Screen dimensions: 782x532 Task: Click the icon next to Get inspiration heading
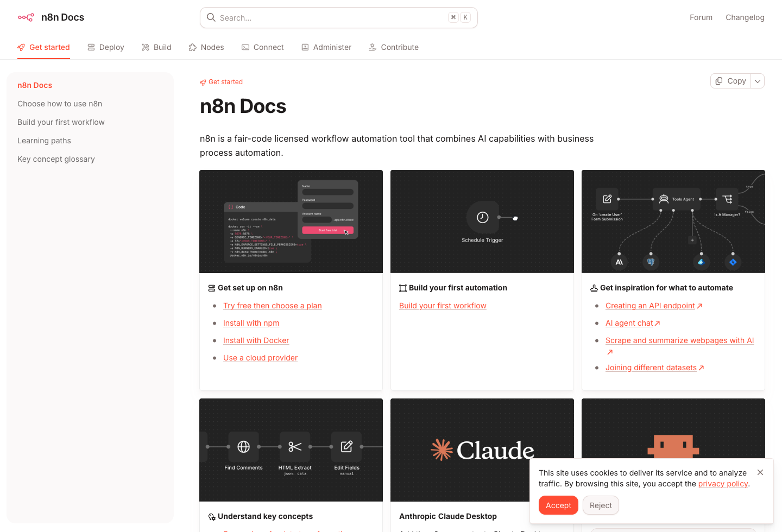[594, 288]
